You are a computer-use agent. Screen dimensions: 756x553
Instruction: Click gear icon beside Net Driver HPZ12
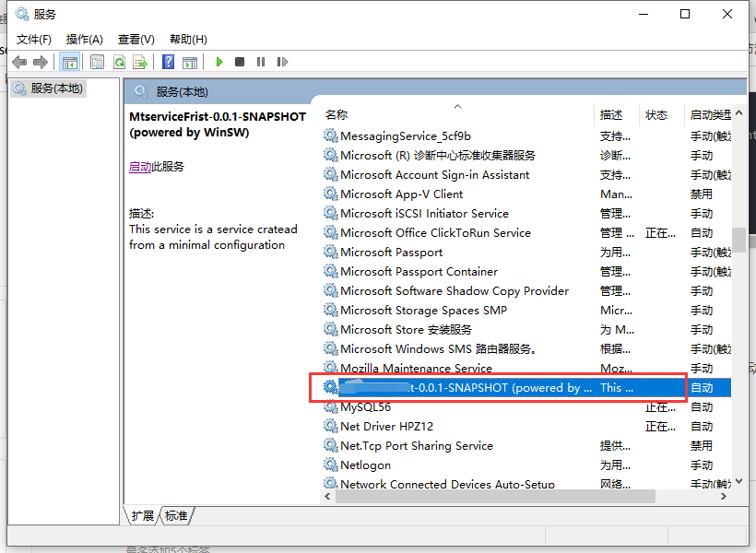click(x=330, y=426)
